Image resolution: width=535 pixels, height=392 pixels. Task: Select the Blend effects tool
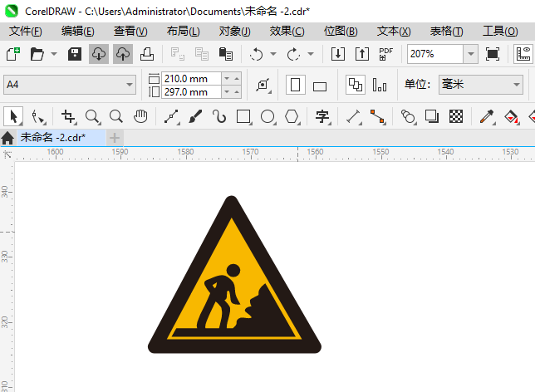point(408,116)
